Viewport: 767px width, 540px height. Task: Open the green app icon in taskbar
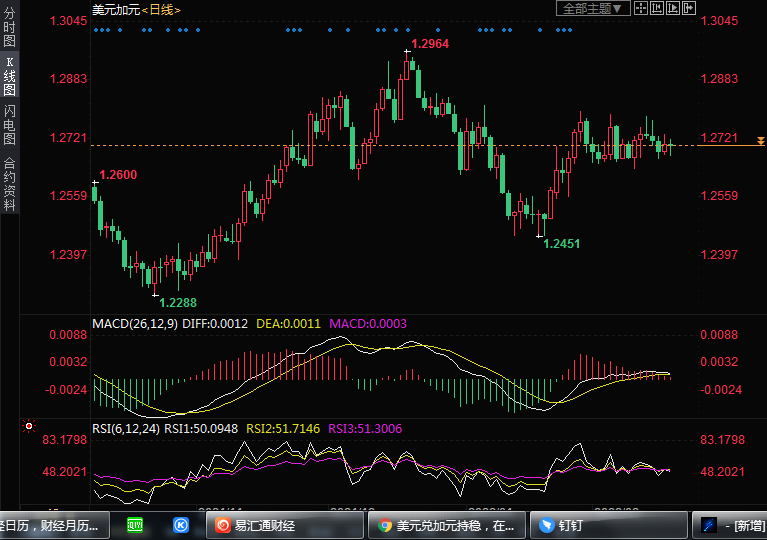pos(135,524)
